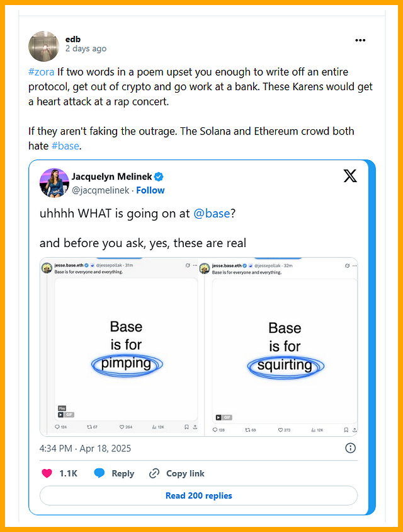Screen dimensions: 403x532
Task: Click the tweet date Apr 18, 2025
Action: pyautogui.click(x=85, y=448)
